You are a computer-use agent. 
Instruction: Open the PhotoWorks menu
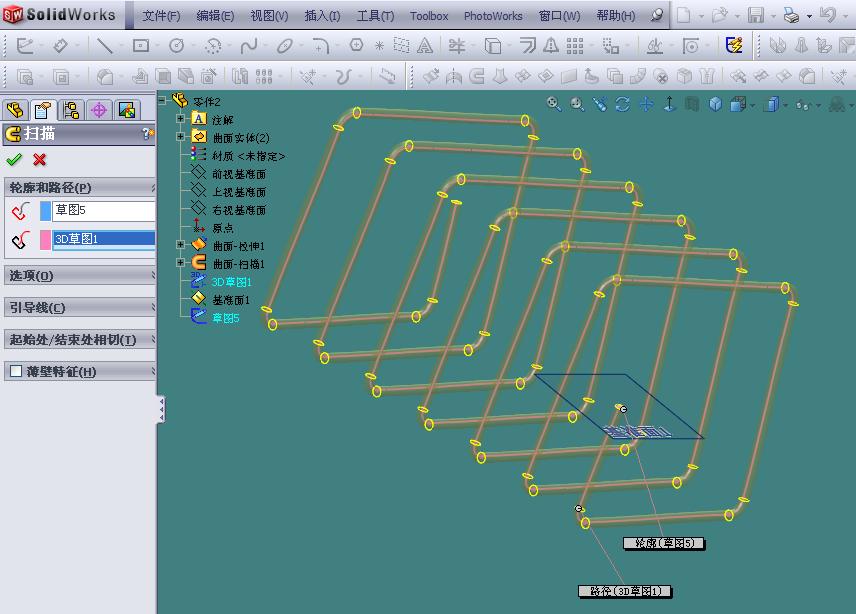493,16
